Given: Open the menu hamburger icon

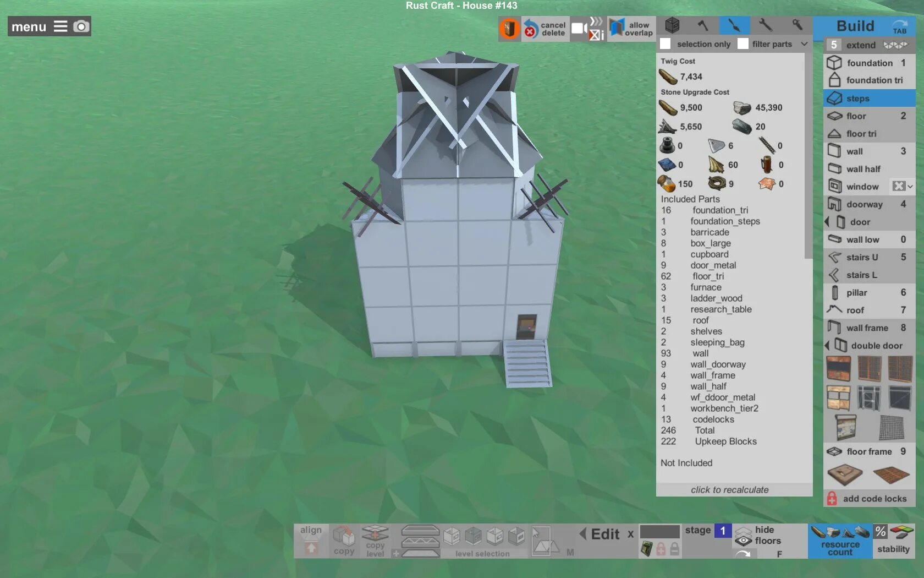Looking at the screenshot, I should 61,26.
